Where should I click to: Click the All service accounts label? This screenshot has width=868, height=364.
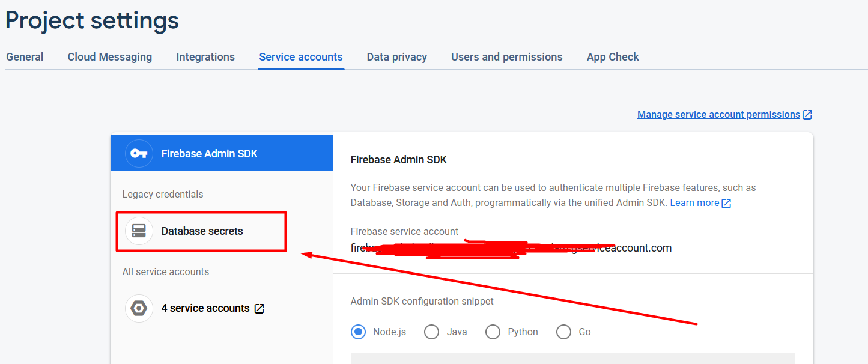point(166,271)
